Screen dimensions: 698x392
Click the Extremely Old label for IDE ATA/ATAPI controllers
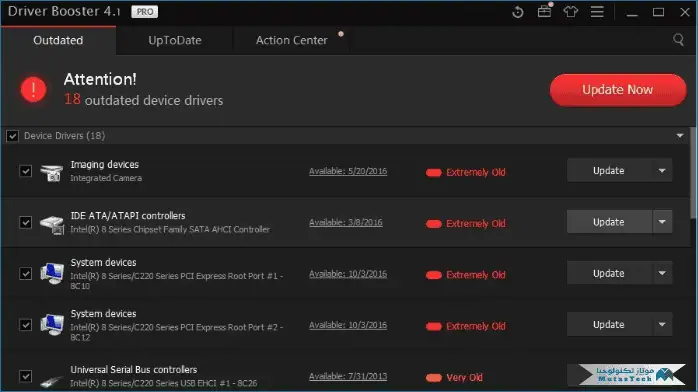[x=475, y=224]
